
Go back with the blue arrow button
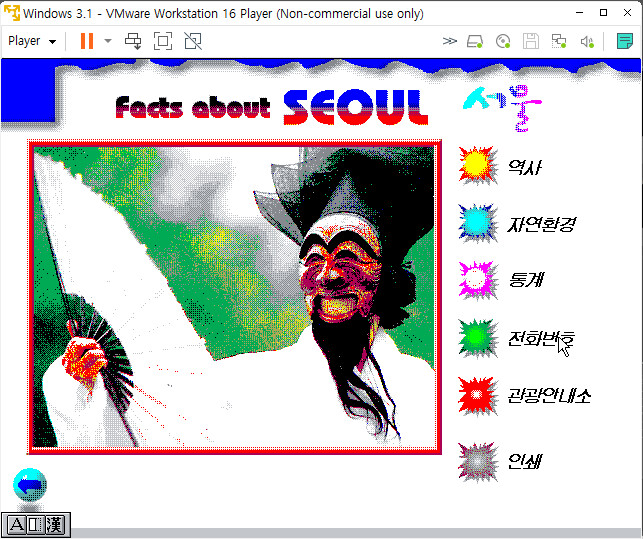30,485
